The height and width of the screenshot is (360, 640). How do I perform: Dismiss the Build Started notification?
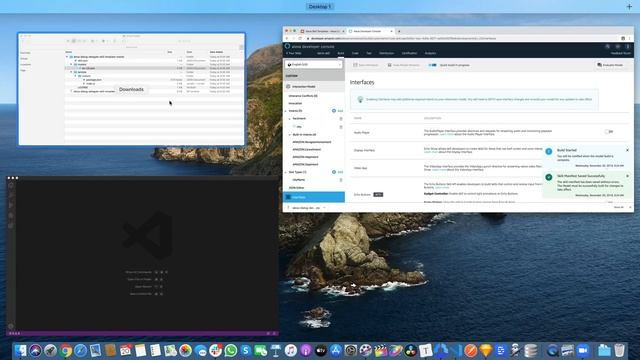coord(627,150)
